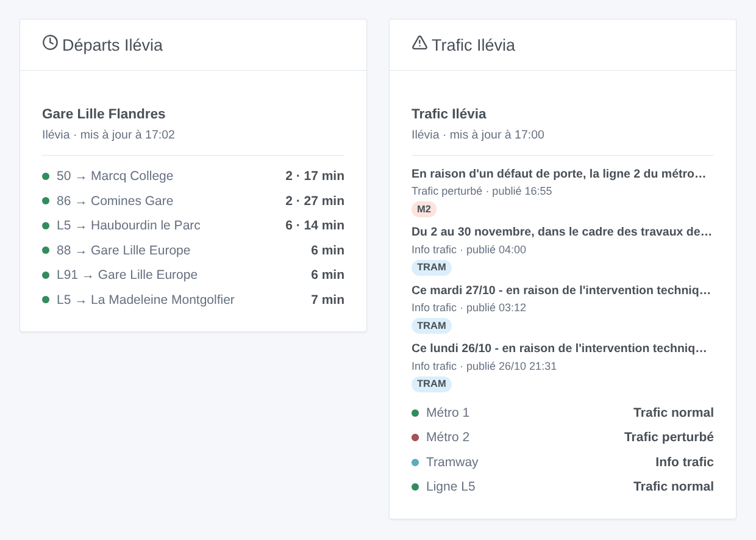The width and height of the screenshot is (756, 540).
Task: Click the Tramway line label
Action: (452, 463)
